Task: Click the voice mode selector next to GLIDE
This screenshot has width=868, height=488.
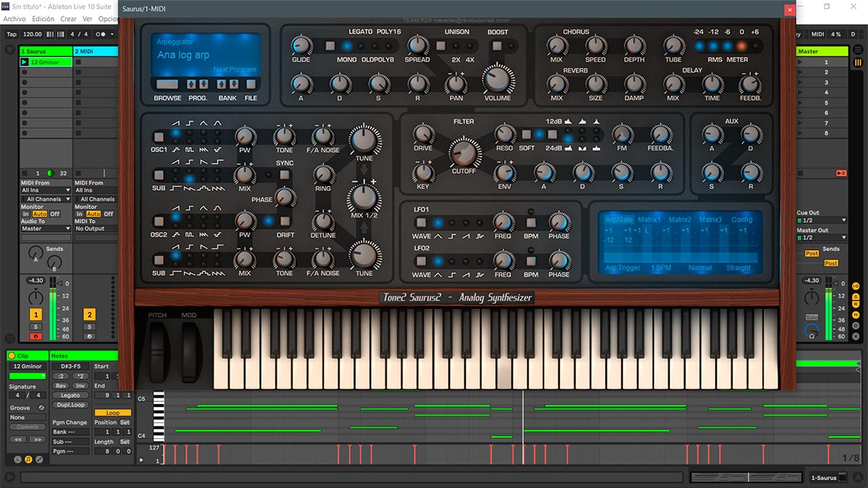Action: [x=330, y=46]
